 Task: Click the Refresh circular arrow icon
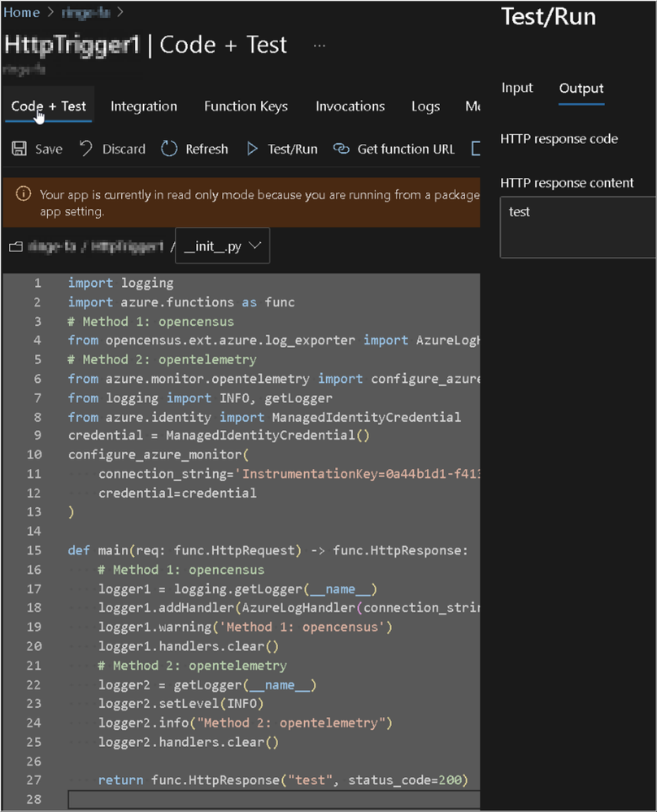pos(169,149)
